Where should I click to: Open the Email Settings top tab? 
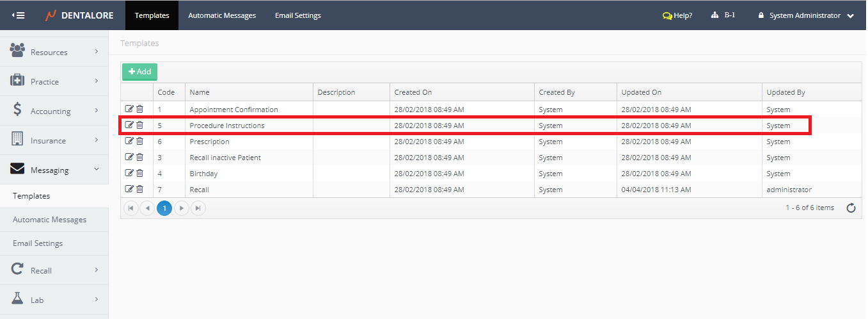point(297,15)
